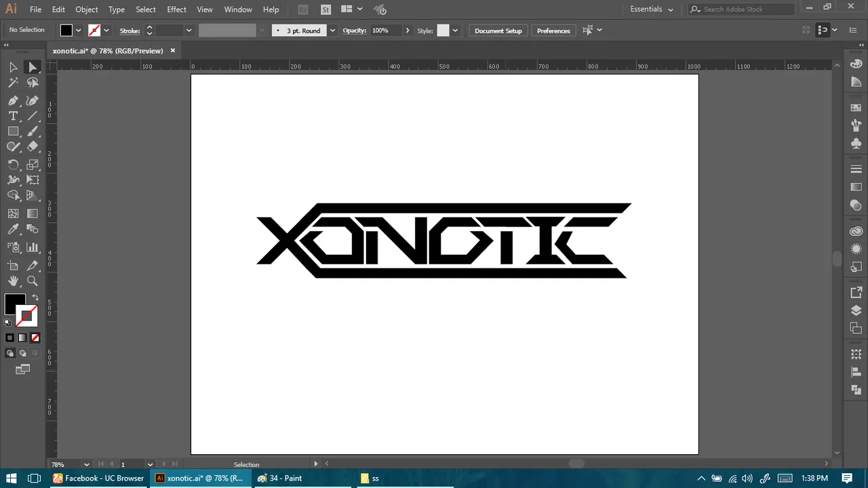Select the Rectangle tool

click(x=13, y=131)
